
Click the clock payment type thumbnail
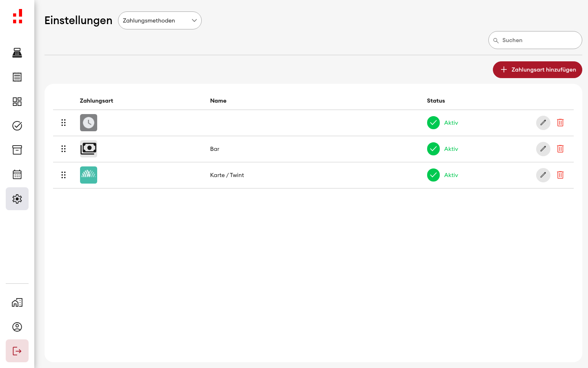pos(89,123)
